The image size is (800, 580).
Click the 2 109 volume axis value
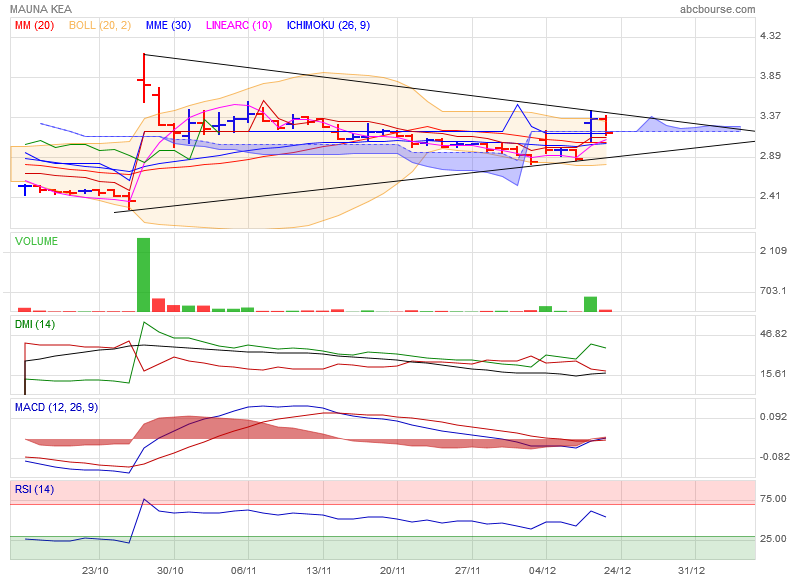[773, 250]
